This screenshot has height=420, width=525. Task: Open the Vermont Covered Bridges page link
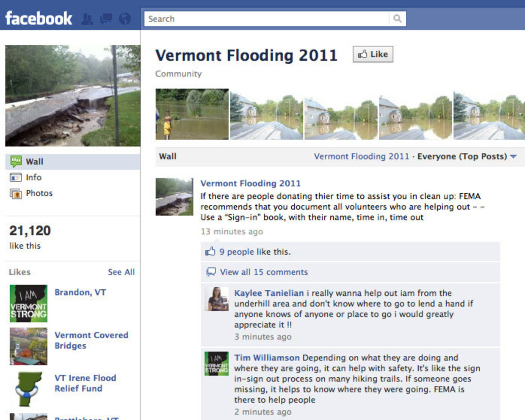point(91,340)
